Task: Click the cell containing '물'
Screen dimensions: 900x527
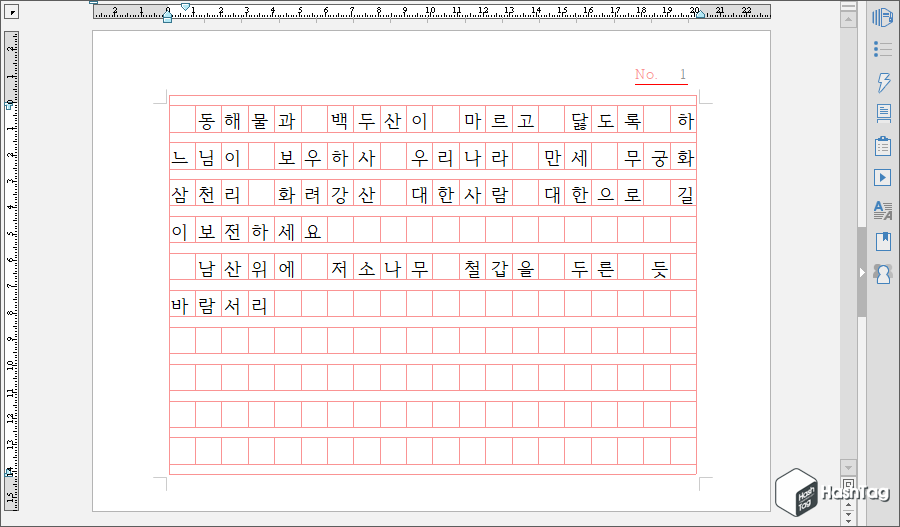Action: (x=261, y=119)
